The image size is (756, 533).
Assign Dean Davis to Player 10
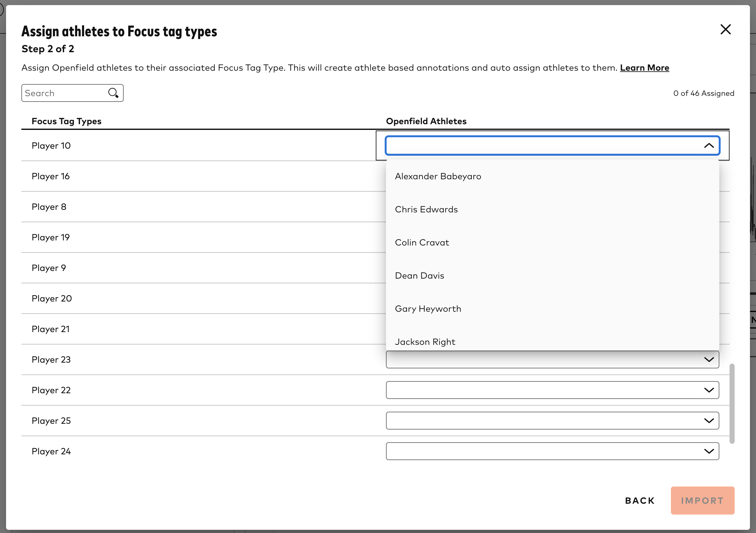419,275
